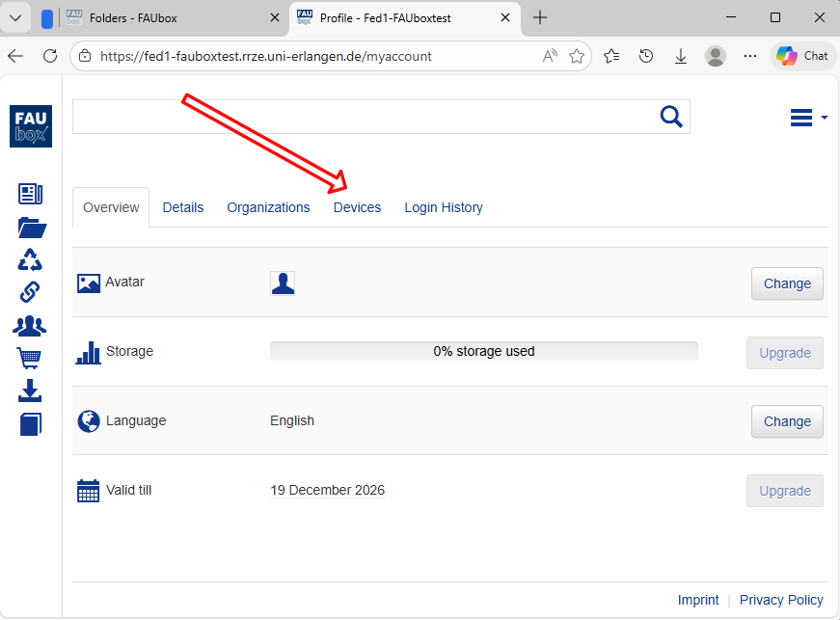Image resolution: width=840 pixels, height=620 pixels.
Task: Expand the hamburger account menu
Action: pos(807,118)
